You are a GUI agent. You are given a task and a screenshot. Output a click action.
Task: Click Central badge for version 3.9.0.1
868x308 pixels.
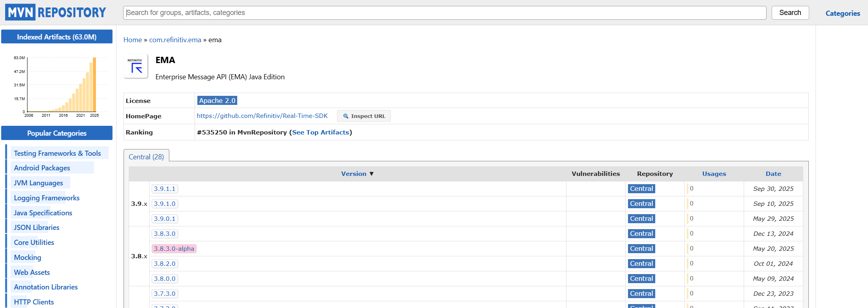[x=641, y=219]
